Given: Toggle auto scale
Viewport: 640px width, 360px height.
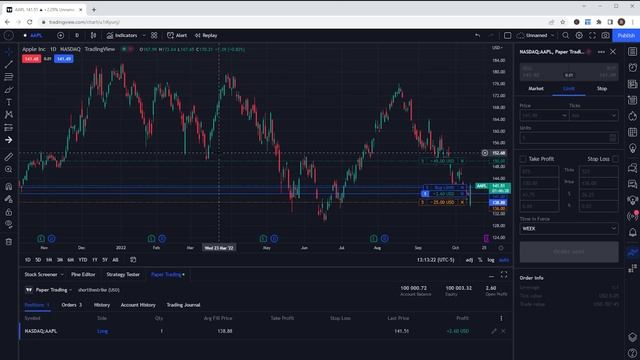Looking at the screenshot, I should pyautogui.click(x=504, y=260).
